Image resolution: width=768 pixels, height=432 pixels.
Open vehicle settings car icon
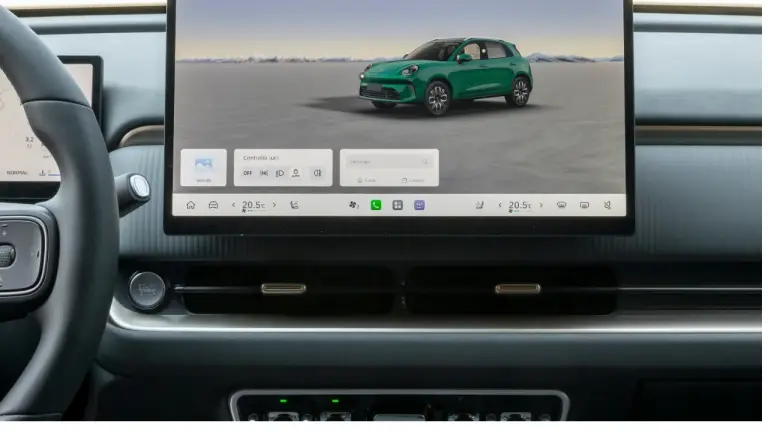coord(213,205)
